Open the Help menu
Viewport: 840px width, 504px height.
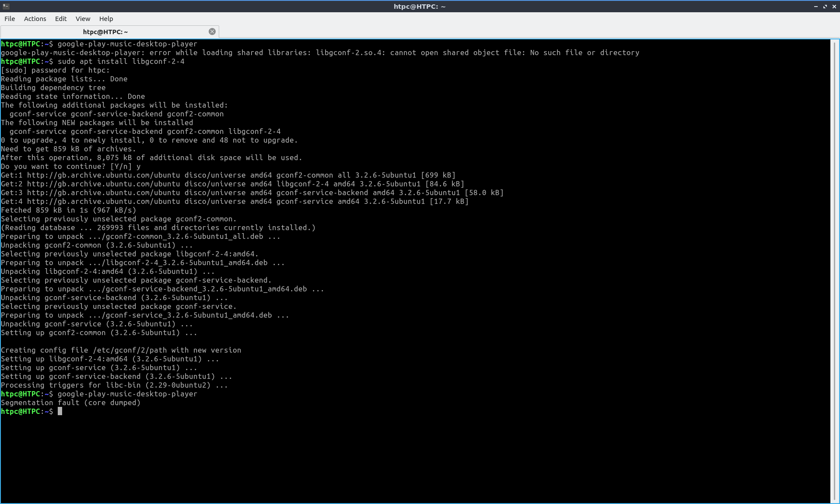[106, 19]
